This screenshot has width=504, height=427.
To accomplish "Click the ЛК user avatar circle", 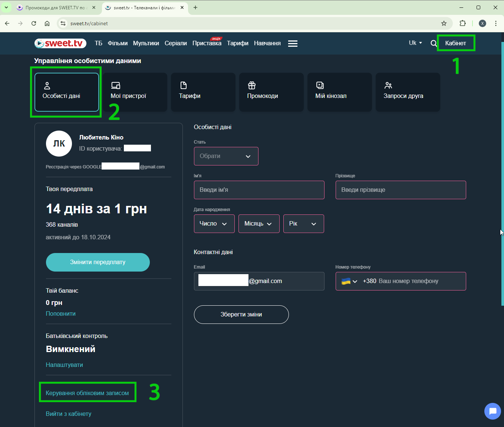I will coord(59,144).
